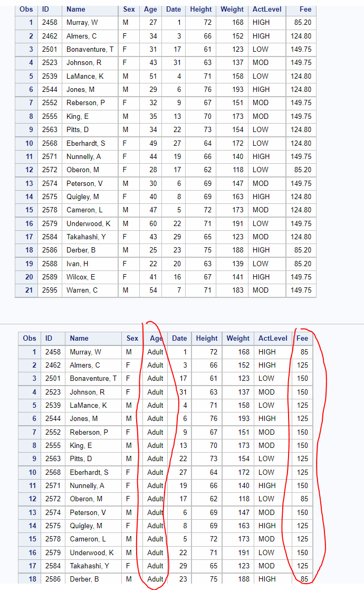
Task: Click the name Warren, C
Action: point(82,290)
